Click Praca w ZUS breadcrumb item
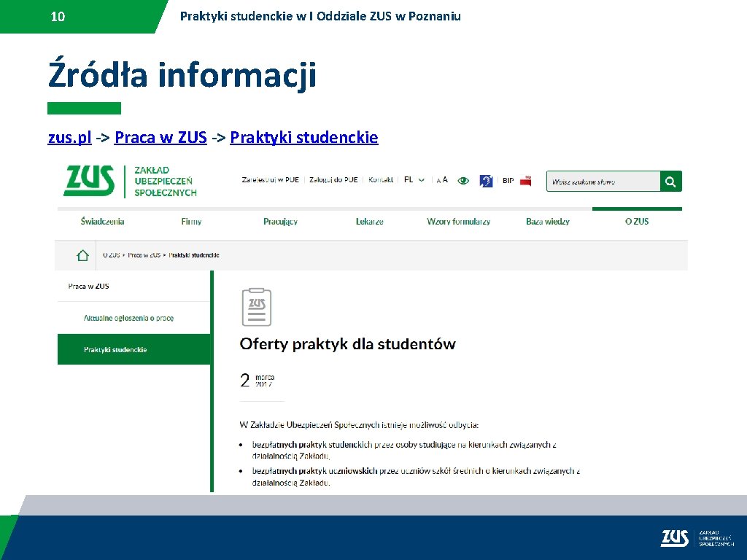 click(144, 255)
